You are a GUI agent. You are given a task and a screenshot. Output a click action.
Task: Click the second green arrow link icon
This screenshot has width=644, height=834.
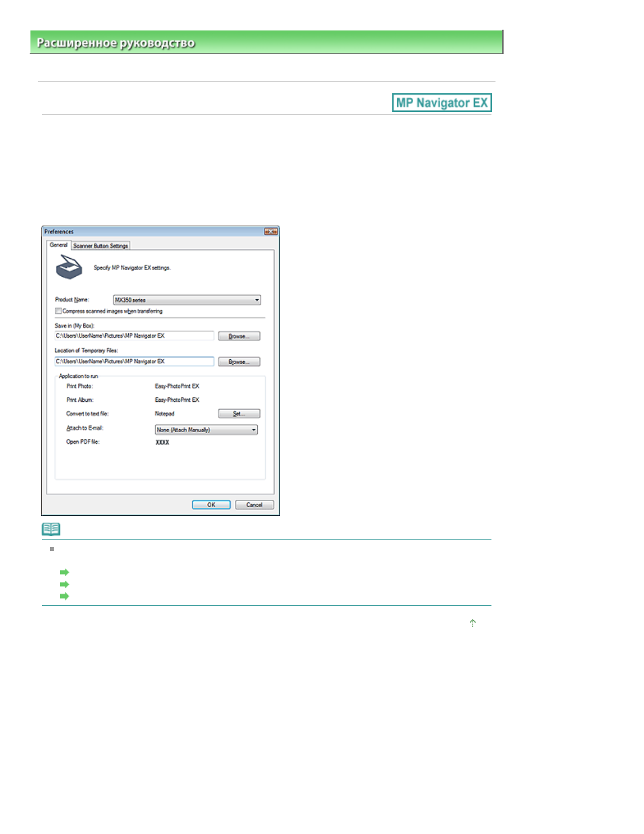pyautogui.click(x=65, y=584)
